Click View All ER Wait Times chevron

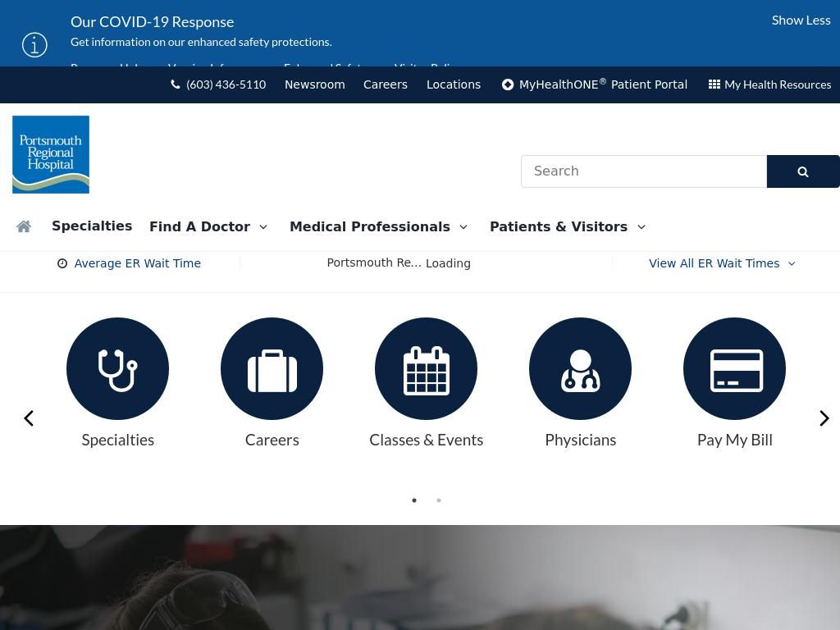(x=792, y=263)
